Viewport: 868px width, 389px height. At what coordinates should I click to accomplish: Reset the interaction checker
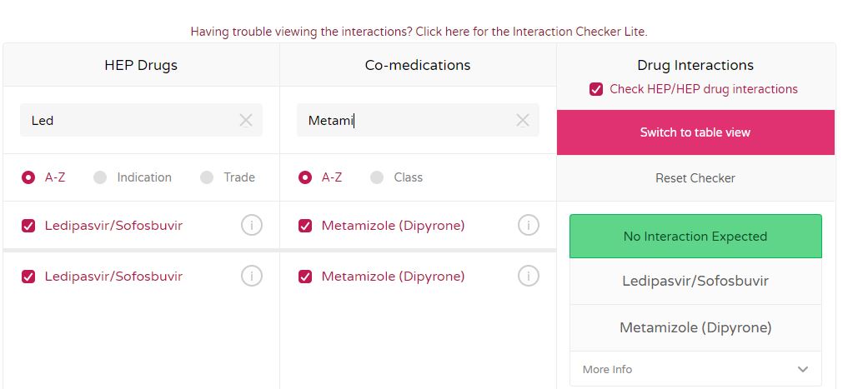[695, 178]
